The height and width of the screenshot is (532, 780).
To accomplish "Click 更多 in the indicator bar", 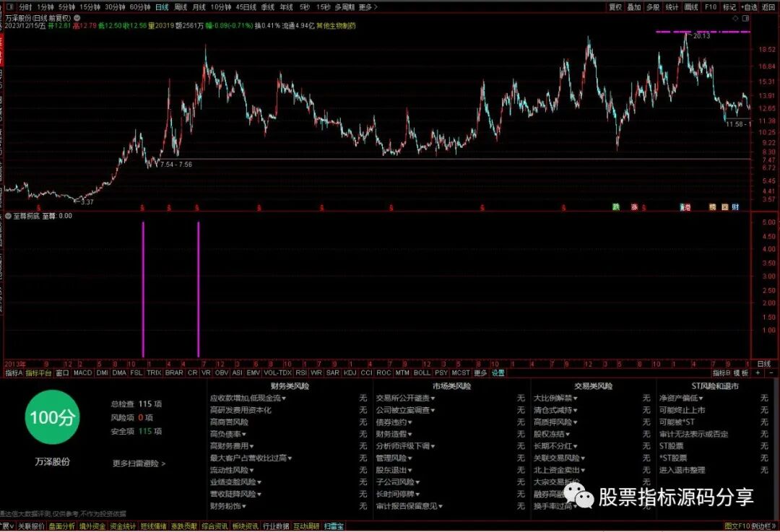I will pos(480,372).
